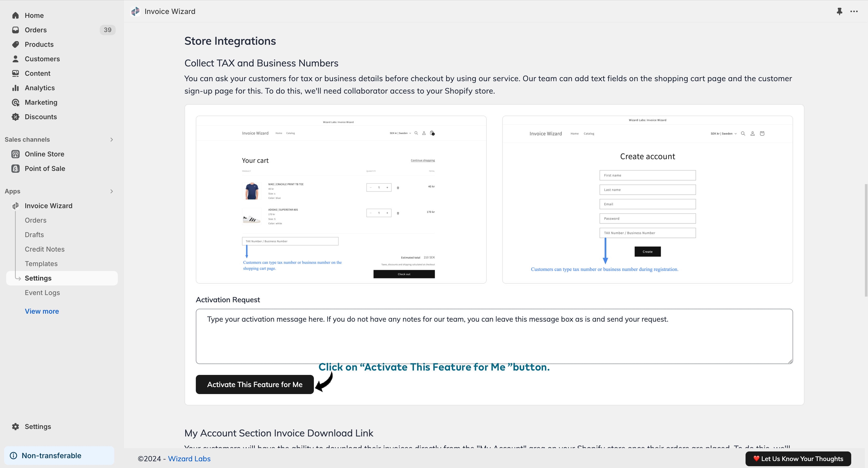The width and height of the screenshot is (868, 468).
Task: Click the Customers person icon
Action: (x=16, y=59)
